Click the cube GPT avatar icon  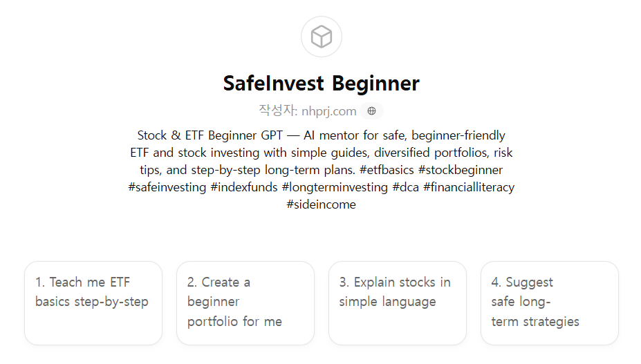[321, 37]
